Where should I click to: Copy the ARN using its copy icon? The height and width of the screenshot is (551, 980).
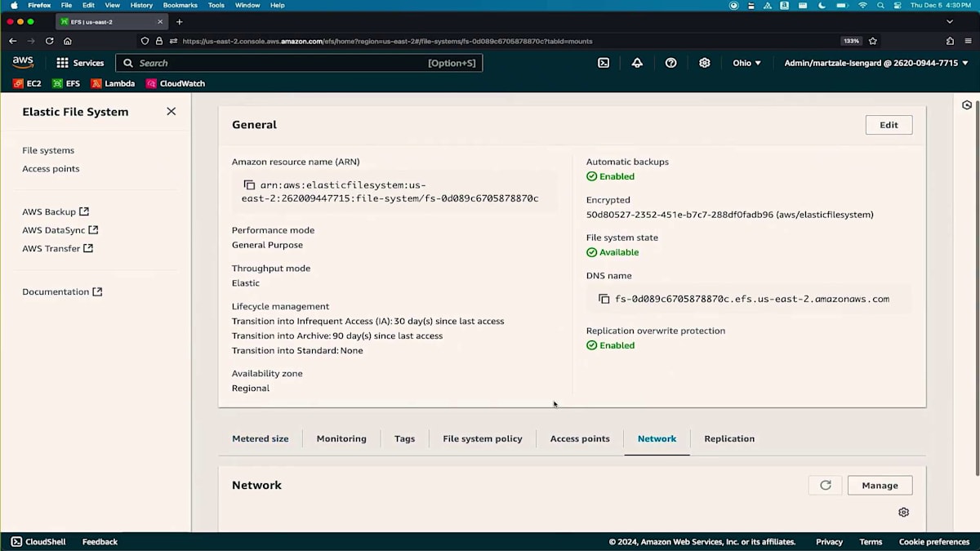click(250, 185)
